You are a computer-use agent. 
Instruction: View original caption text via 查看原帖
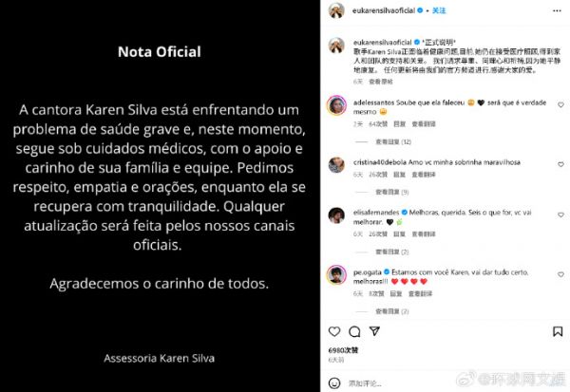pyautogui.click(x=381, y=82)
